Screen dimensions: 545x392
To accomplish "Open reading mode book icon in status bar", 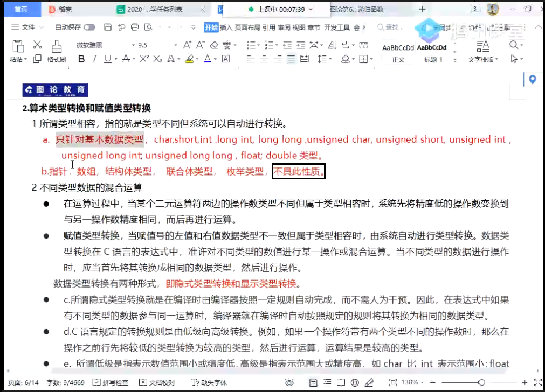I will pyautogui.click(x=341, y=382).
